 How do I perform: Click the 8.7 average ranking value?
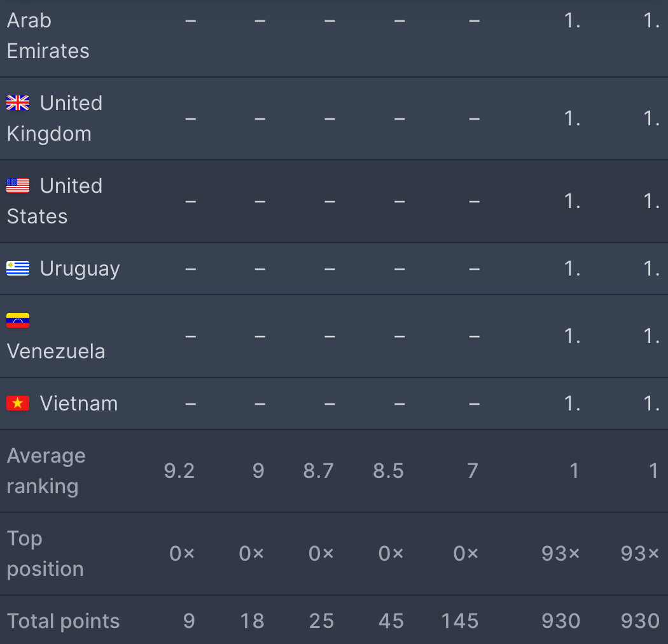(x=318, y=471)
